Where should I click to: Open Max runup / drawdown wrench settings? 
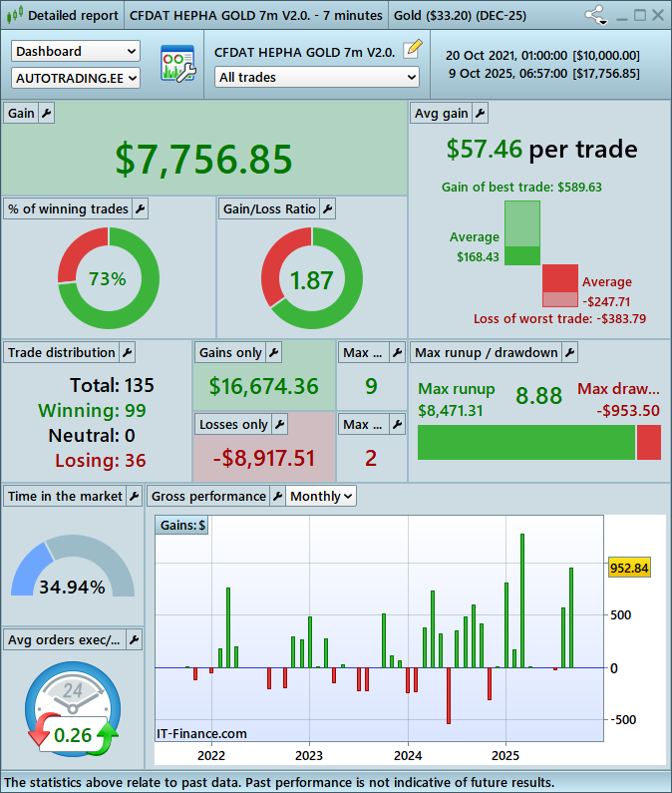click(x=569, y=352)
